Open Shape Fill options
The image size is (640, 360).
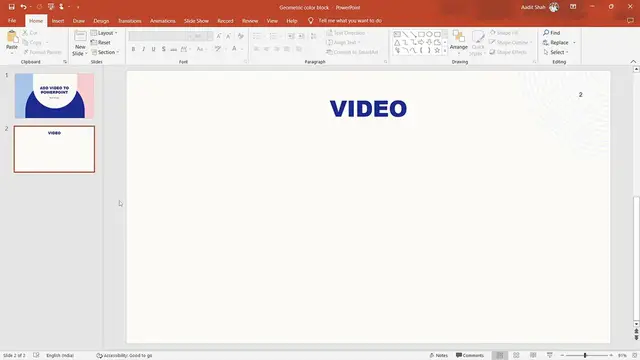pyautogui.click(x=504, y=33)
